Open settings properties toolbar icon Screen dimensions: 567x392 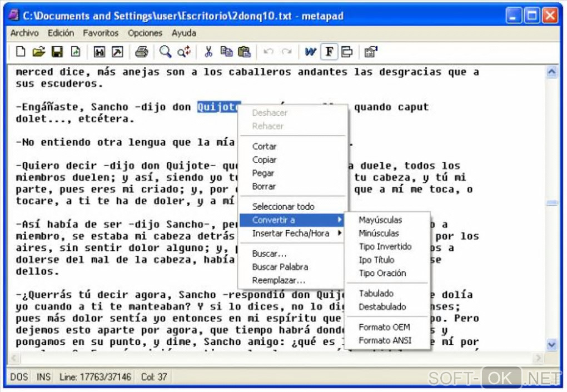371,52
